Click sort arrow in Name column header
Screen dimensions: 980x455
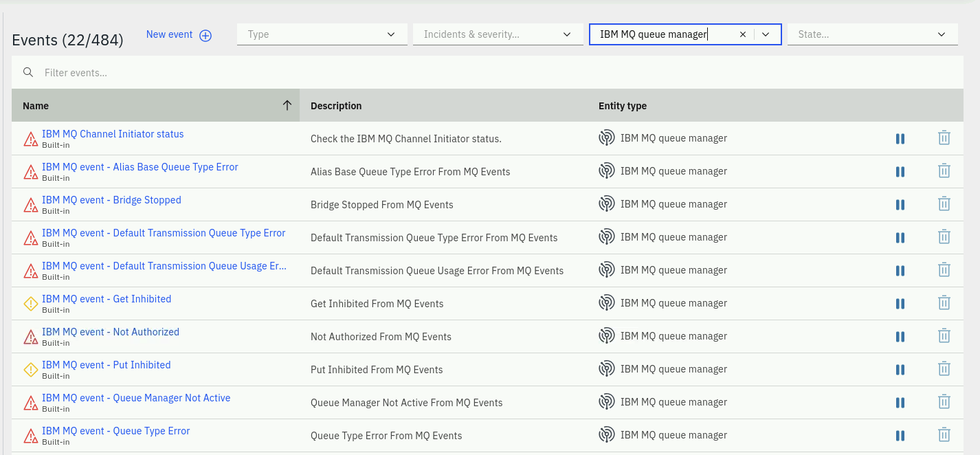pyautogui.click(x=287, y=105)
